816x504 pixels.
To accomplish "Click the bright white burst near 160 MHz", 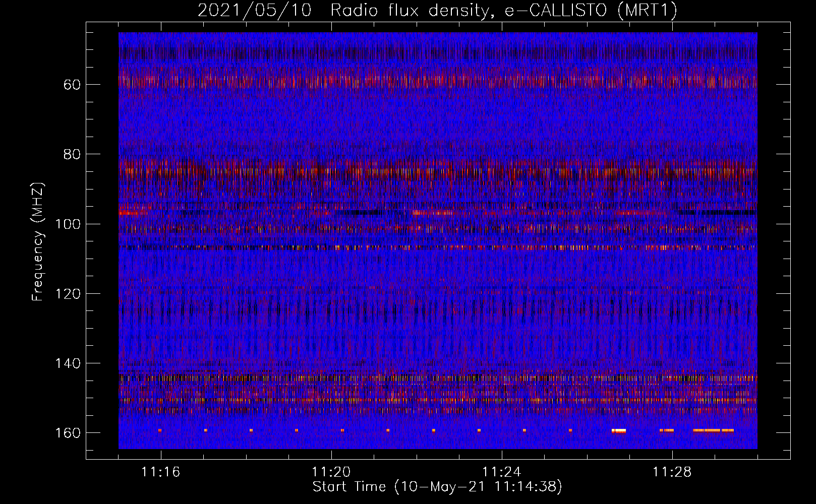I will point(619,430).
